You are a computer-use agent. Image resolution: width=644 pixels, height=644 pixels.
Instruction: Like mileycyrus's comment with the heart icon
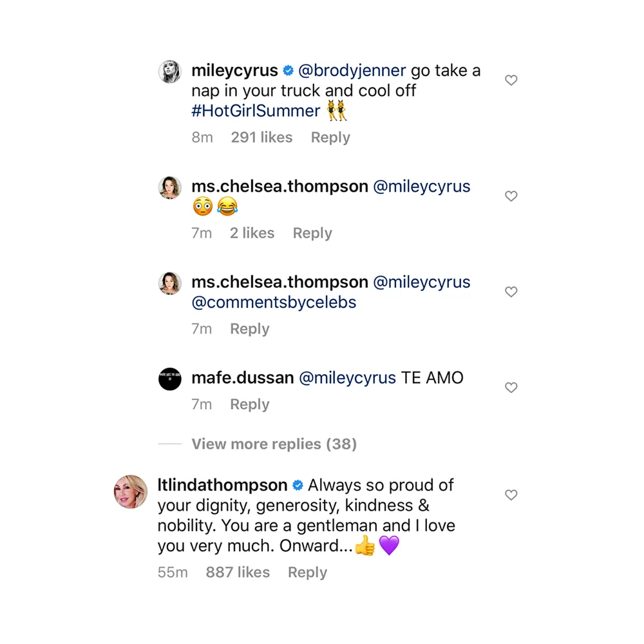[511, 80]
